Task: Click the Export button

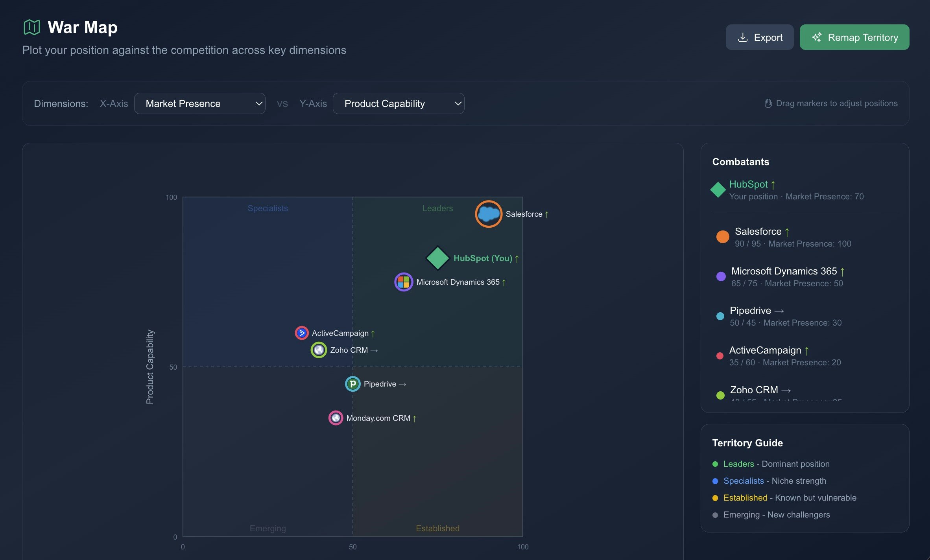Action: (759, 37)
